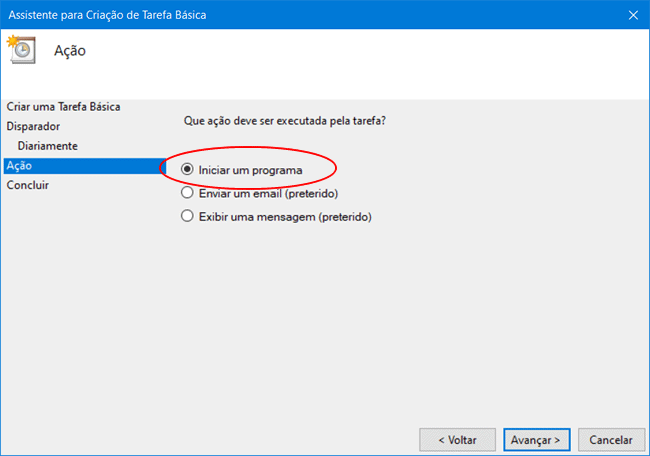Click the red ellipse outline around first option
This screenshot has height=456, width=650.
(336, 165)
